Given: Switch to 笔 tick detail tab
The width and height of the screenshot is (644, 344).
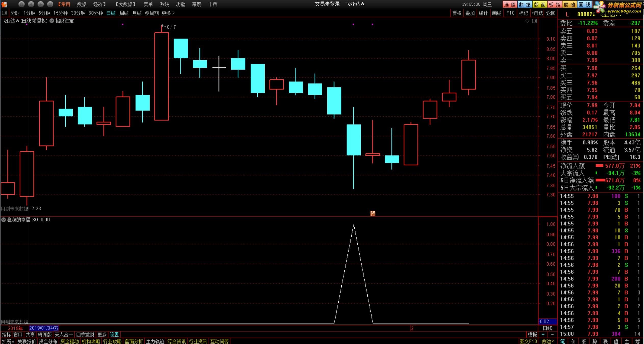Looking at the screenshot, I should tap(563, 341).
